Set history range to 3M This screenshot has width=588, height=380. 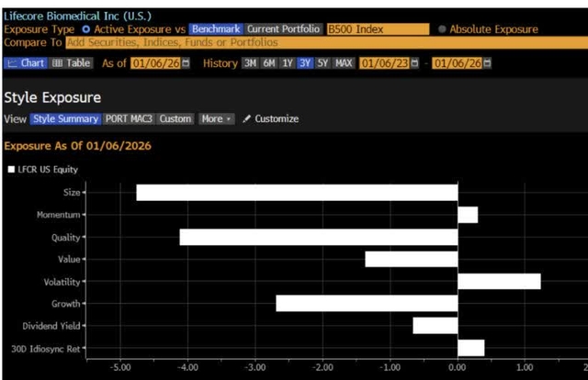(x=250, y=63)
